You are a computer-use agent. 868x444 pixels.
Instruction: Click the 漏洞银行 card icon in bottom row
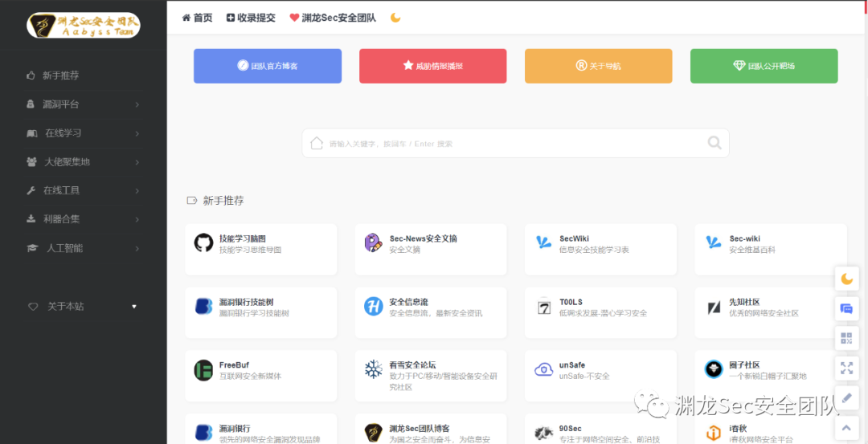click(x=203, y=433)
